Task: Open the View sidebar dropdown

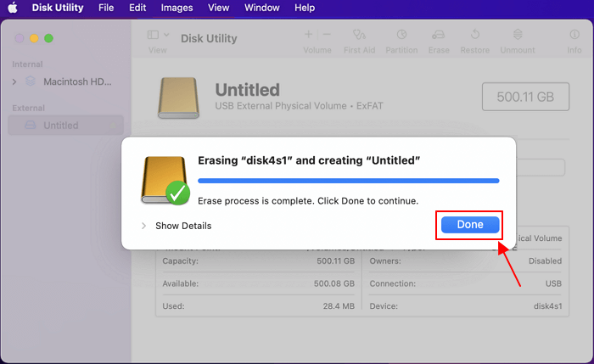Action: pyautogui.click(x=158, y=36)
